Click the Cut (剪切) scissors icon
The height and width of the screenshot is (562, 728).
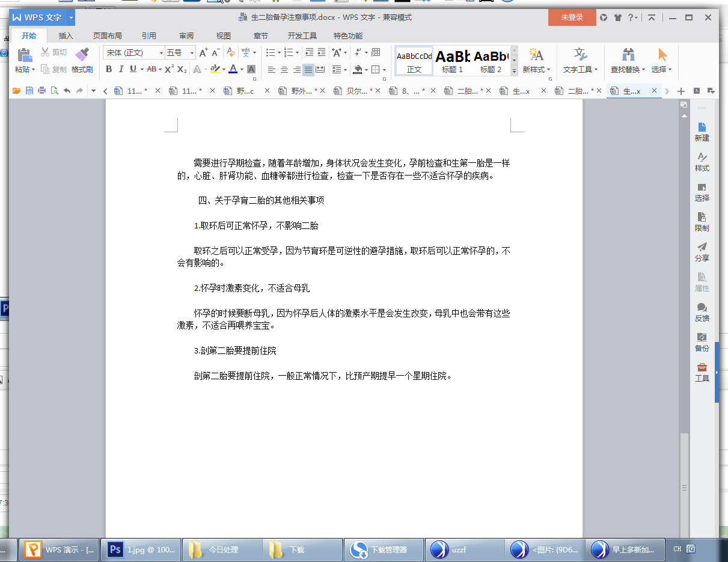pyautogui.click(x=45, y=52)
